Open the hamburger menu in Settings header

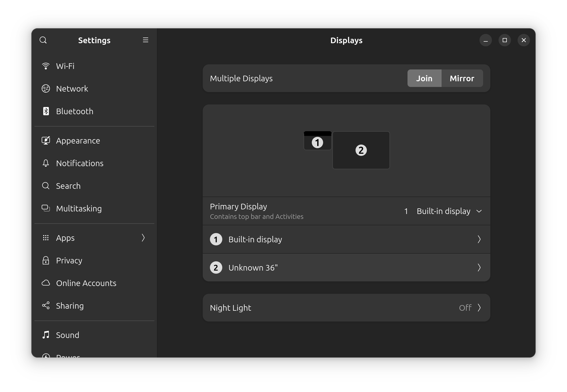click(146, 40)
